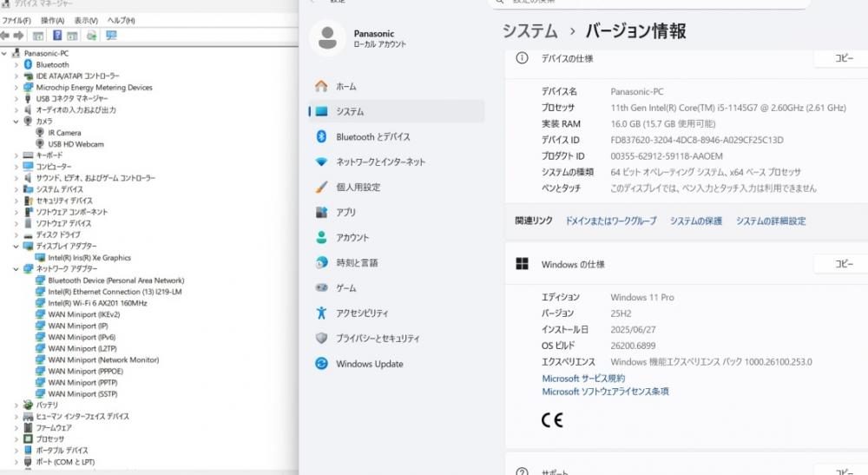Click the processor category icon
This screenshot has width=868, height=475.
pos(29,439)
